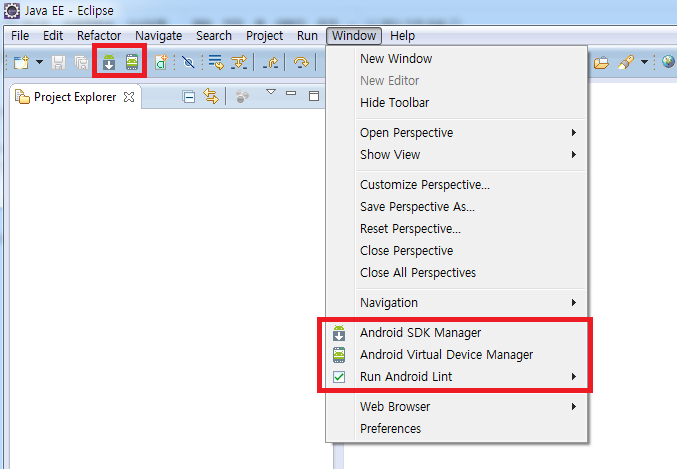
Task: Click the Search flashlight toolbar icon
Action: (x=626, y=62)
